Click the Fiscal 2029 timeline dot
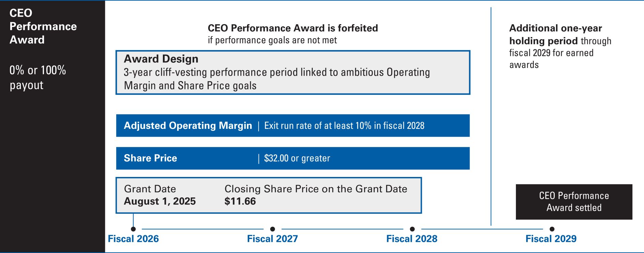644x253 pixels. coord(552,229)
